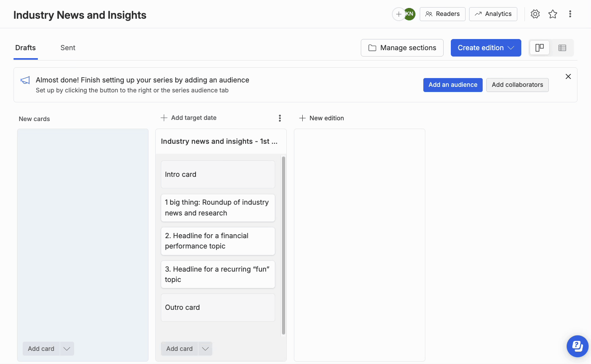
Task: Click the plus add-member icon beside avatar
Action: pyautogui.click(x=398, y=14)
